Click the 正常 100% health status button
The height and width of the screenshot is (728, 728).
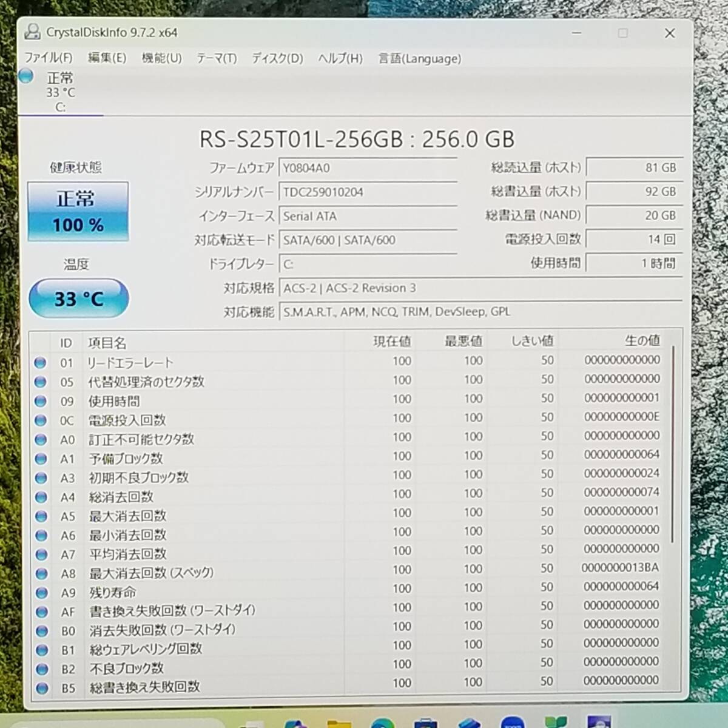[x=78, y=212]
